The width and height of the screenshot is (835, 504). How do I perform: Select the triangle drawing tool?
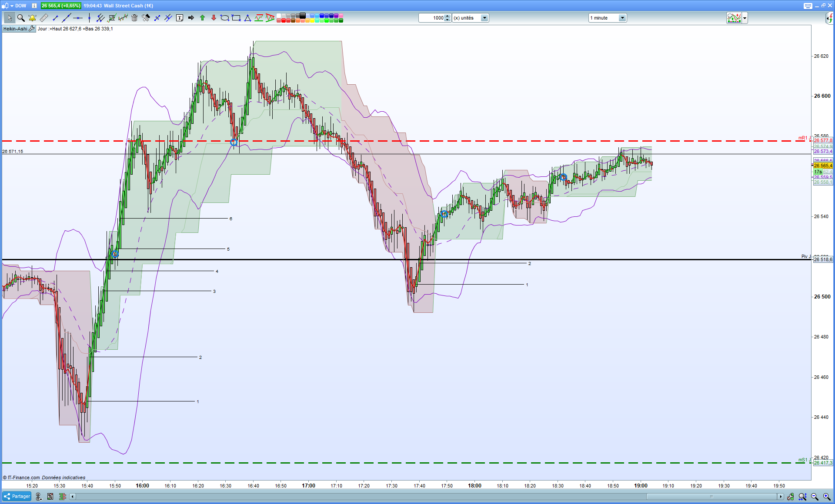tap(247, 18)
